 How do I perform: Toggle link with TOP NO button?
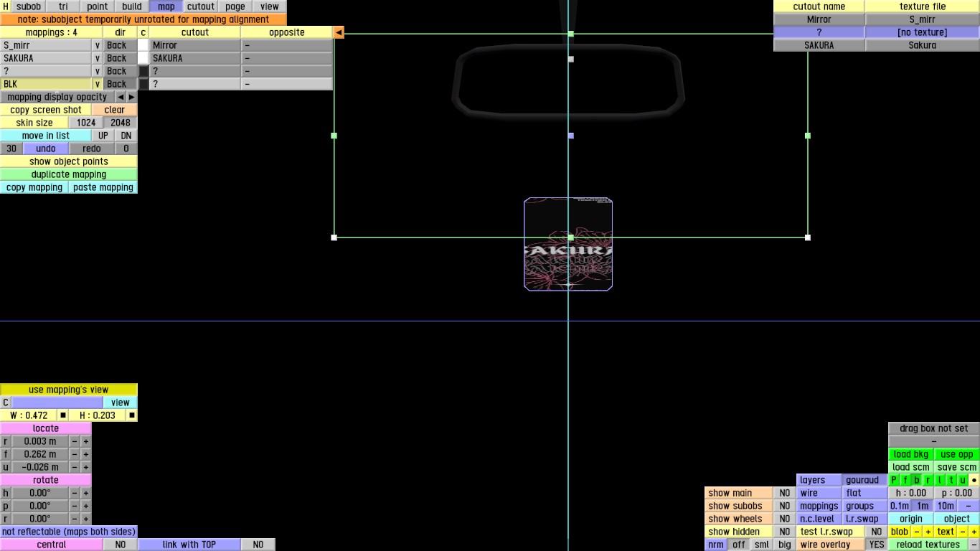click(258, 545)
